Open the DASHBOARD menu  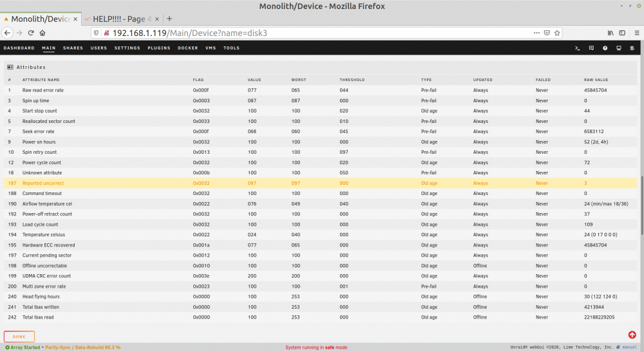(19, 48)
